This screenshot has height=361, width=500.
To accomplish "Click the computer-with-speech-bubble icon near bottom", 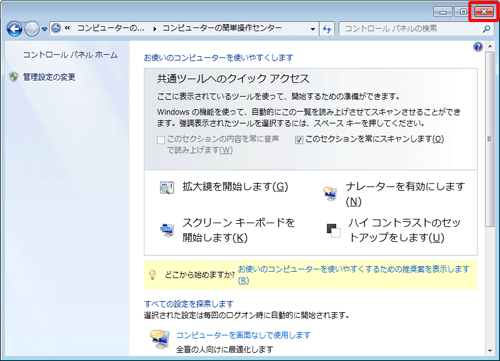I will coord(160,339).
